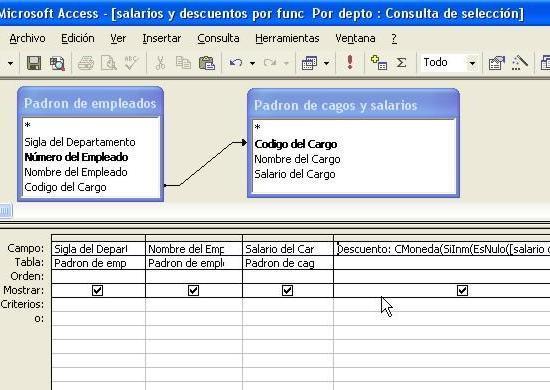The height and width of the screenshot is (390, 550).
Task: Select column header above Sigla del Depart
Action: tap(98, 238)
